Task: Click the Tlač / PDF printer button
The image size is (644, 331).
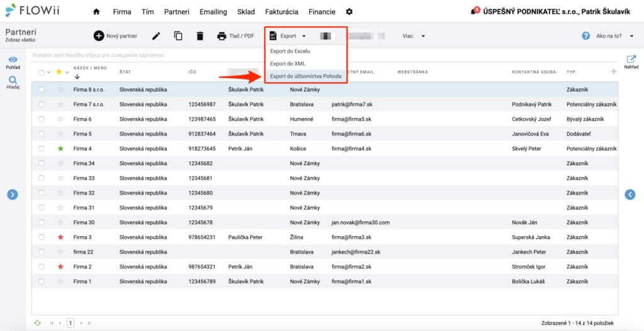Action: [x=236, y=36]
